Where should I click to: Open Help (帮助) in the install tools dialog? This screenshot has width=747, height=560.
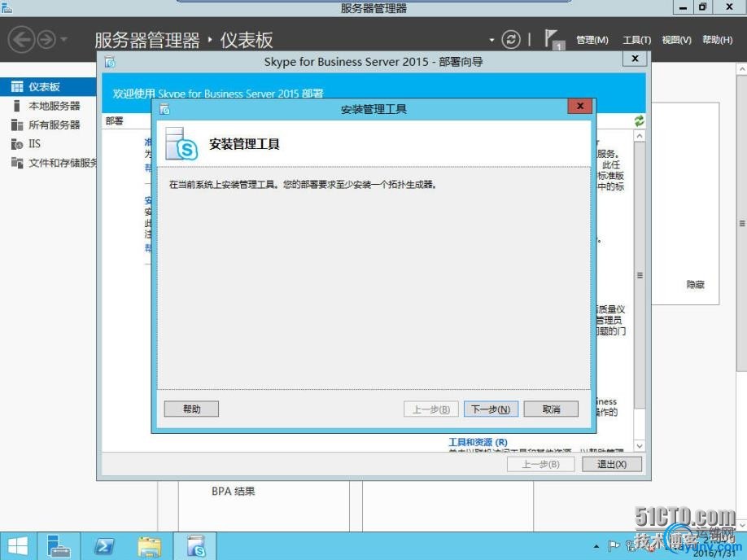(191, 409)
